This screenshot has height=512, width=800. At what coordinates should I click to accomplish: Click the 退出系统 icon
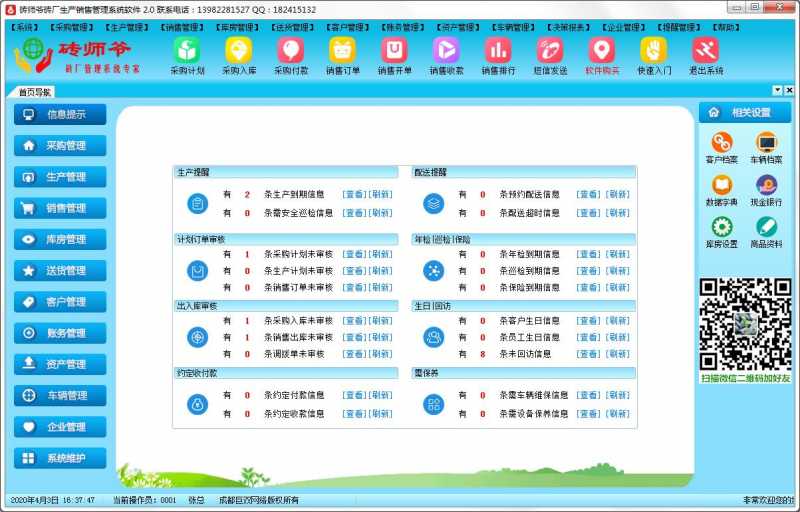[x=705, y=54]
